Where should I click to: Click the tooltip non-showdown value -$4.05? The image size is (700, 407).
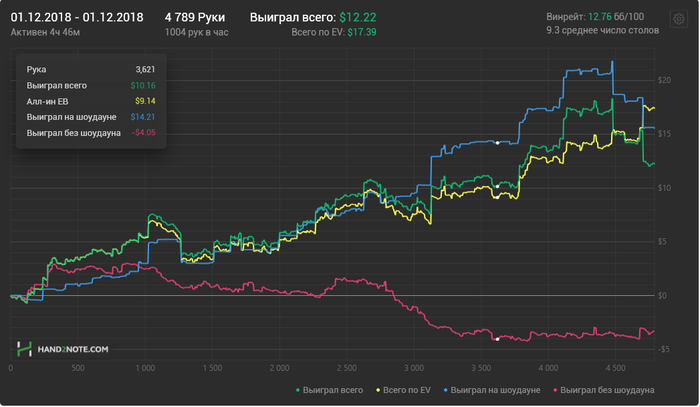[144, 133]
